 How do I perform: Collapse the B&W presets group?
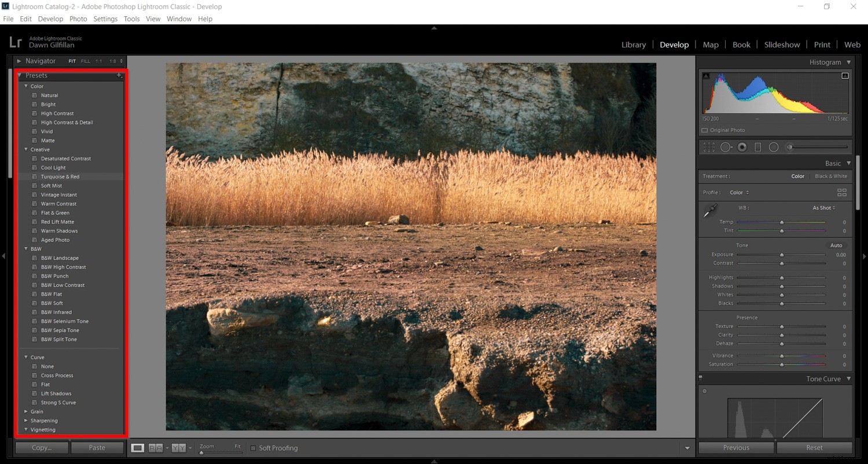(26, 249)
